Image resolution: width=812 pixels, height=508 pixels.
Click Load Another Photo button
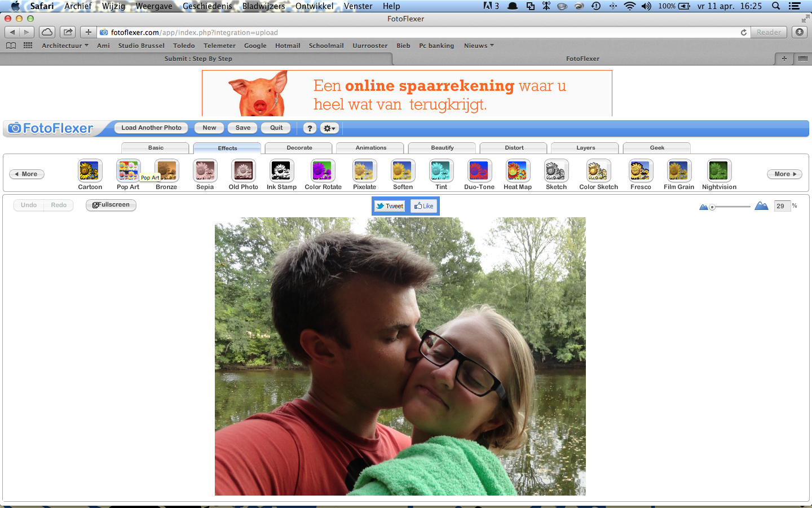[x=152, y=128]
